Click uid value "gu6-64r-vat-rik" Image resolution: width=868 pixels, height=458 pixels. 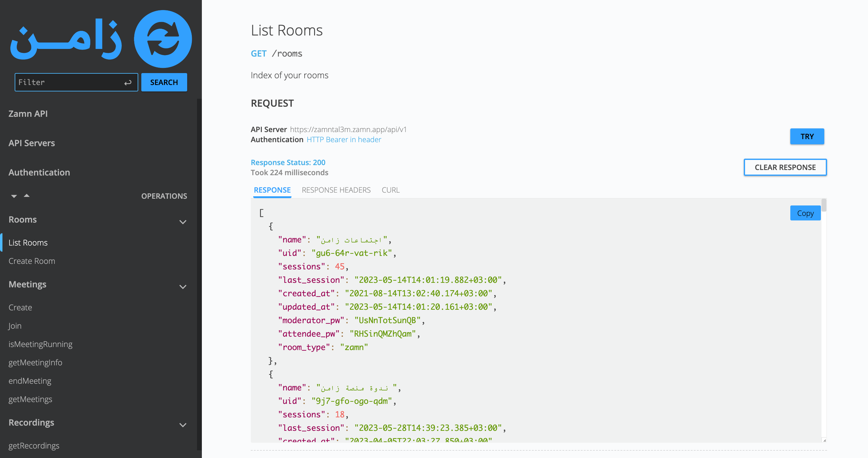point(351,253)
